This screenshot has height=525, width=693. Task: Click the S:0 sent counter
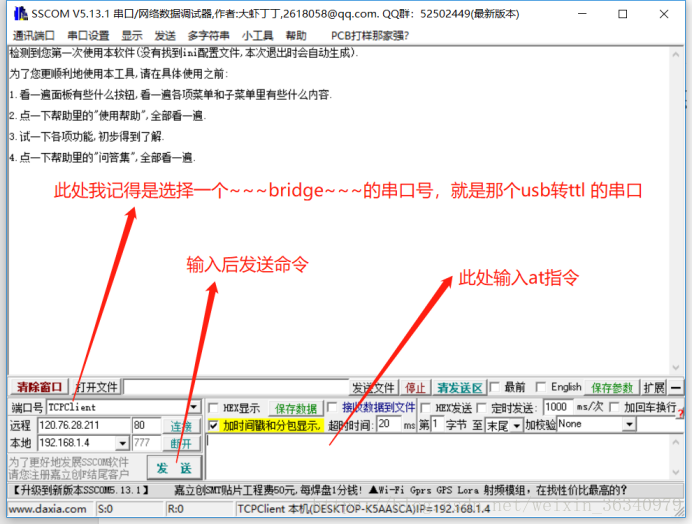pos(105,509)
